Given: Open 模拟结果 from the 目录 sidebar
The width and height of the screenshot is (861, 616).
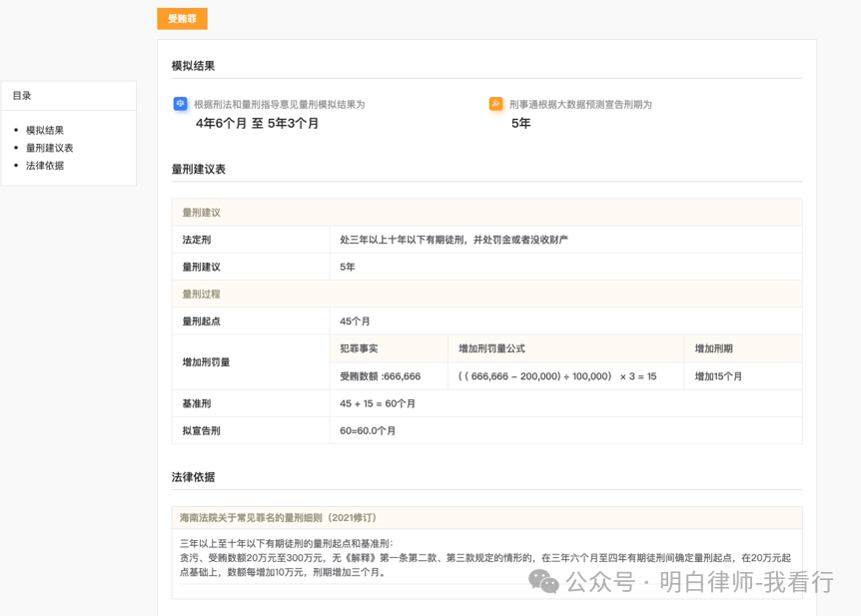Looking at the screenshot, I should click(46, 129).
